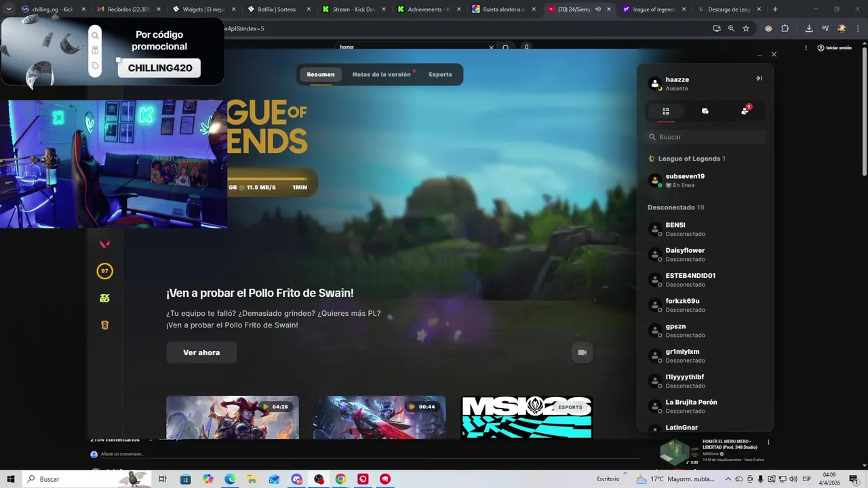Viewport: 868px width, 488px height.
Task: Open Windows notification center icon
Action: [854, 479]
